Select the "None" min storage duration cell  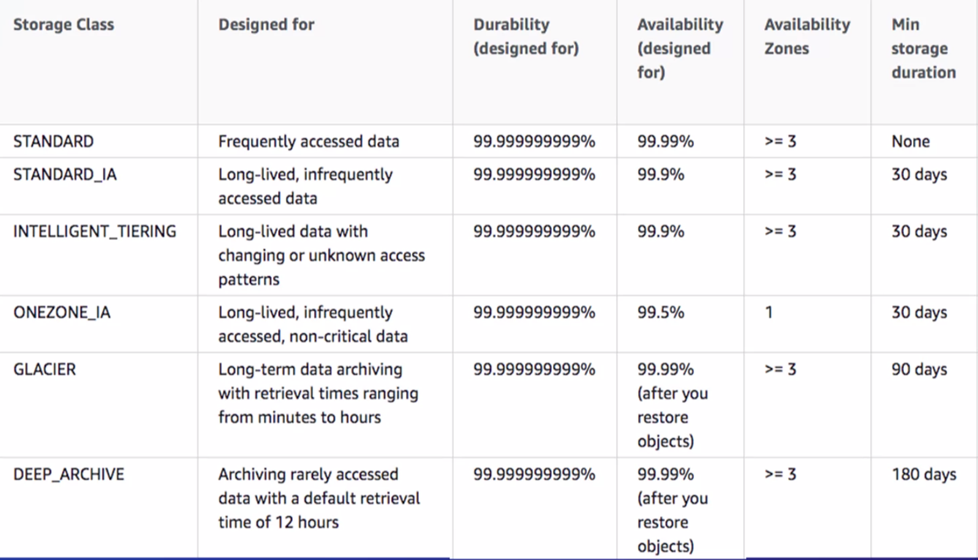(910, 141)
